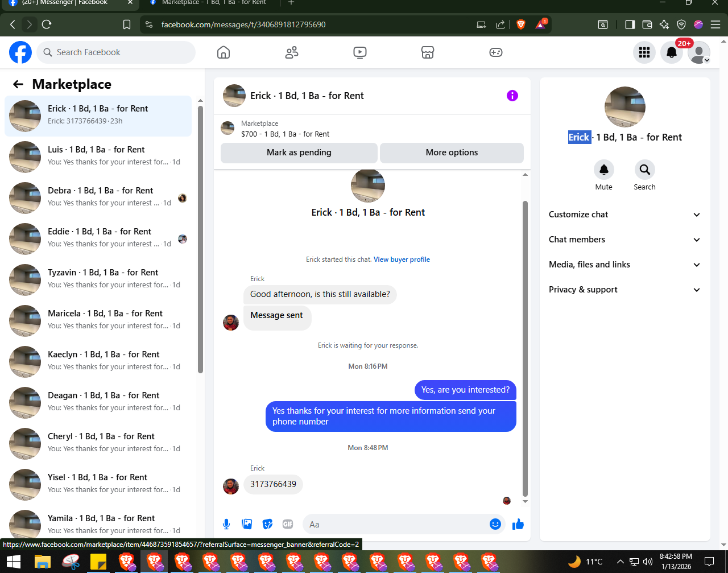Open Yisel conversation in the list

click(x=98, y=485)
